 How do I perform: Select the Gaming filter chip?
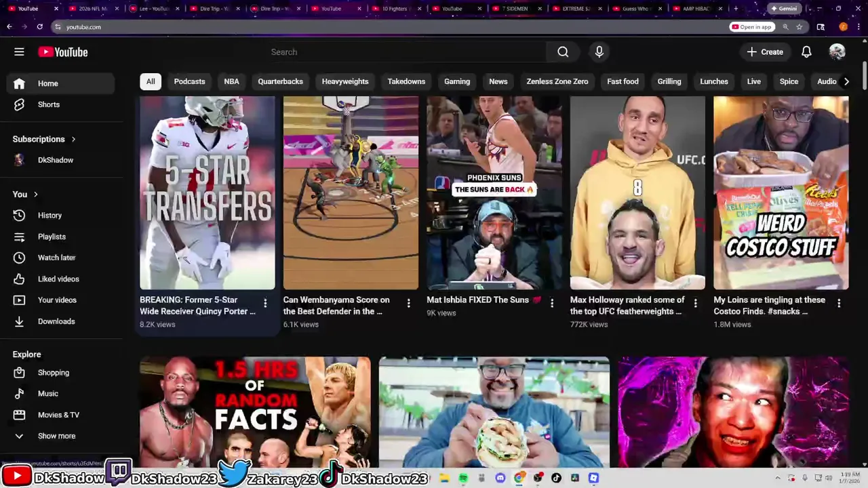click(x=457, y=81)
